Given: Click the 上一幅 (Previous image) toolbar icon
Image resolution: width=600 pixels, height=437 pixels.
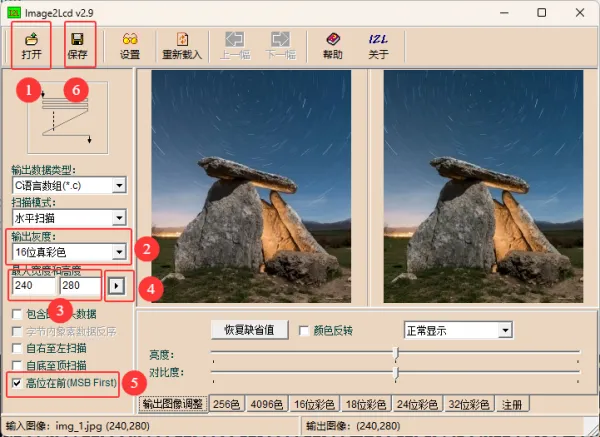Looking at the screenshot, I should click(x=235, y=45).
